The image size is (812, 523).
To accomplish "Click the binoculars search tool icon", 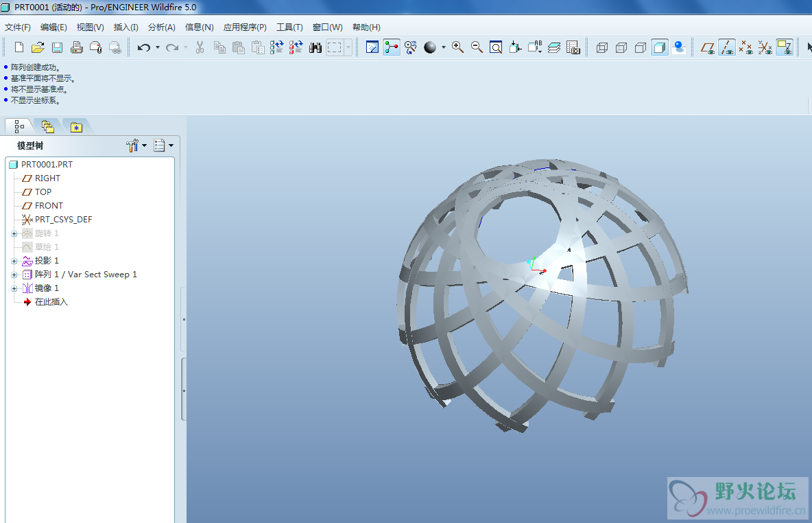I will pyautogui.click(x=315, y=47).
